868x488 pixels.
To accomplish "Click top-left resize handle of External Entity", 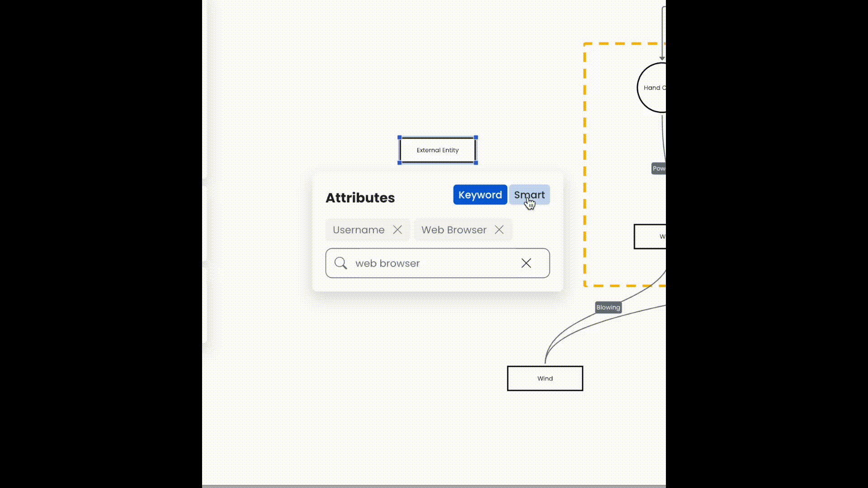I will 400,137.
